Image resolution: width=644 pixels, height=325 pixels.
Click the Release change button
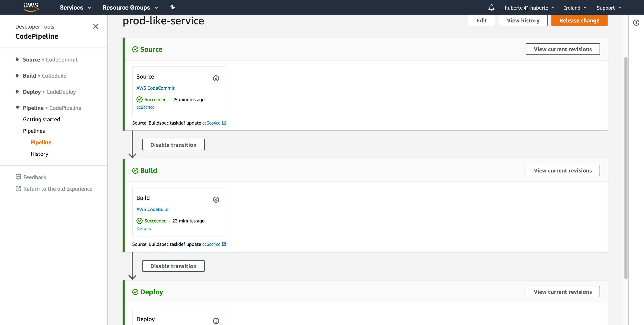click(x=579, y=21)
